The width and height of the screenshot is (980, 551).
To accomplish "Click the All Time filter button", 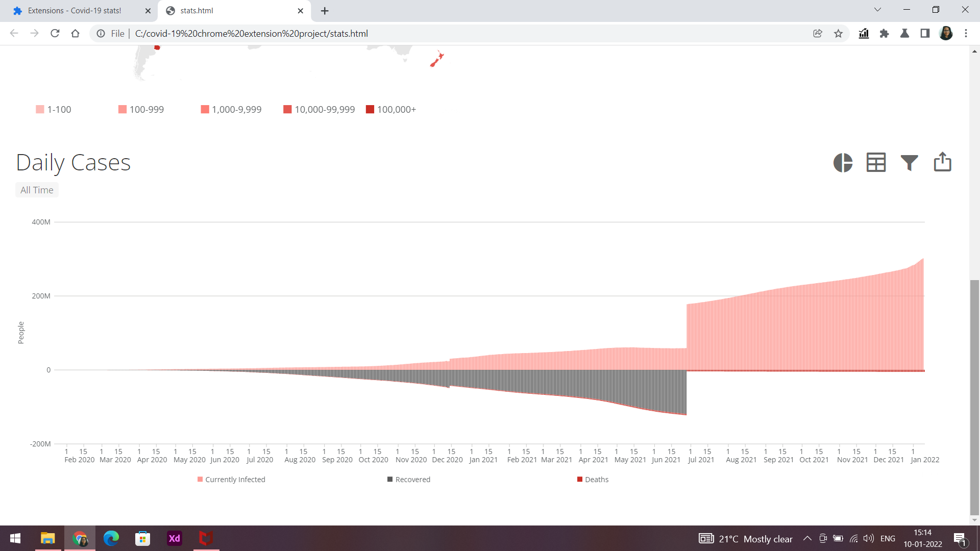I will (37, 190).
